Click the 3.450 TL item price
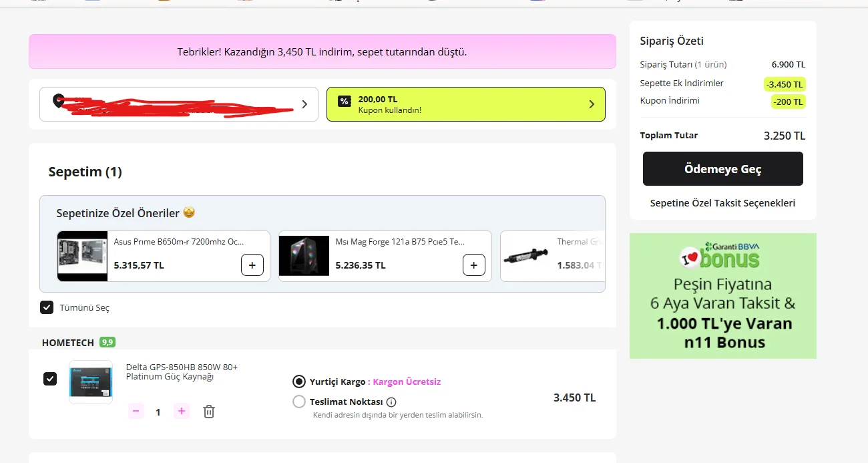868x463 pixels. coord(574,398)
